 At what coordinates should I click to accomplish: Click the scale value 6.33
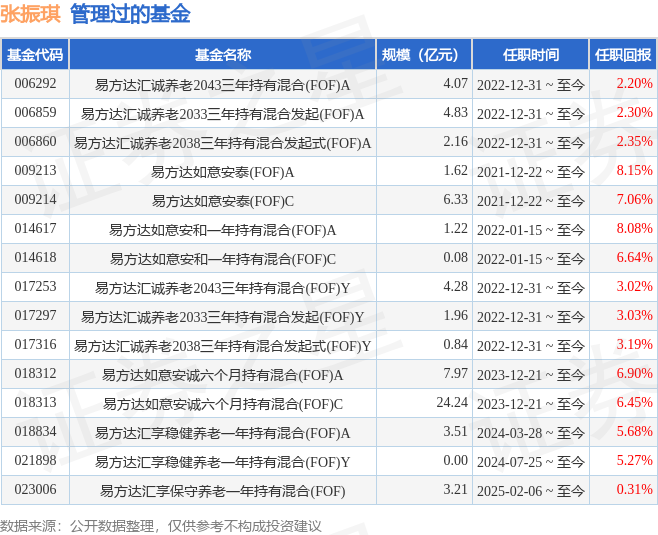(x=456, y=199)
